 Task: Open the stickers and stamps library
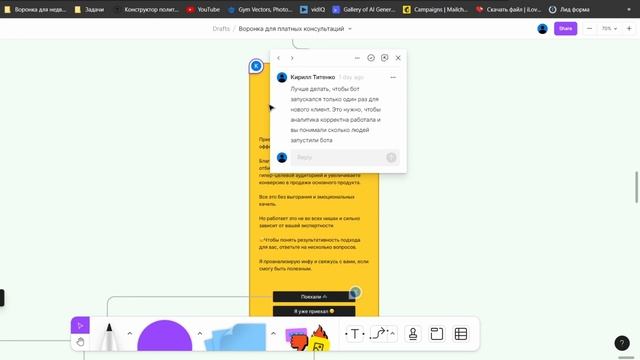click(307, 338)
